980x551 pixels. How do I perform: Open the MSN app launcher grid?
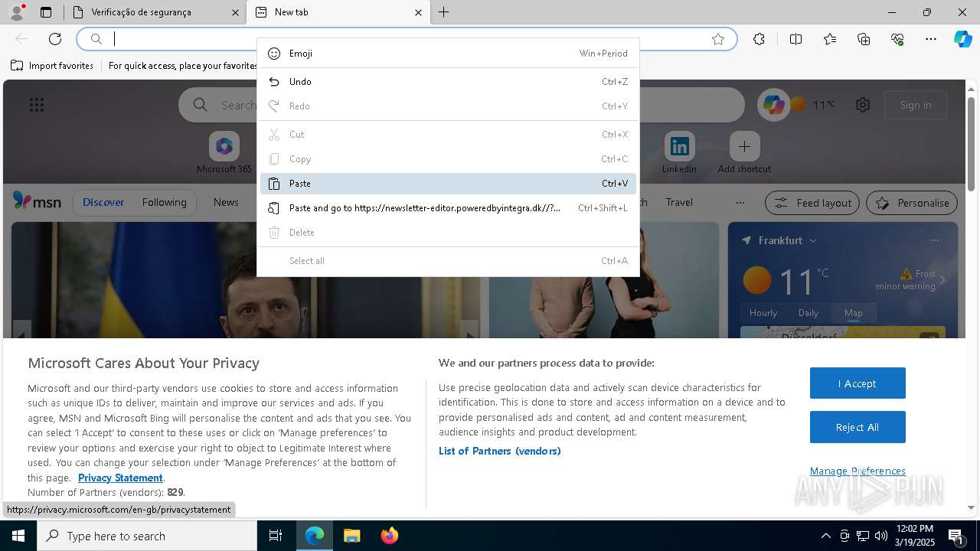37,105
